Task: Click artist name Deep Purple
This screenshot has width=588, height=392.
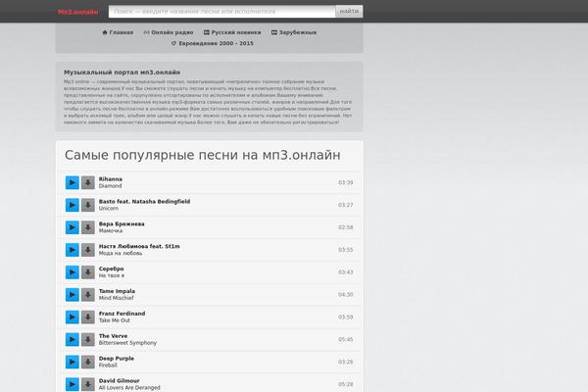Action: click(x=117, y=359)
